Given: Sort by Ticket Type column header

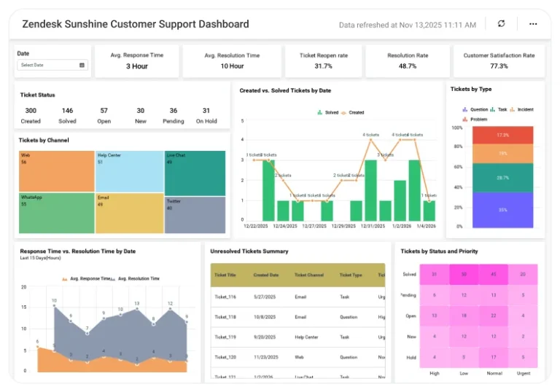Looking at the screenshot, I should pos(351,275).
